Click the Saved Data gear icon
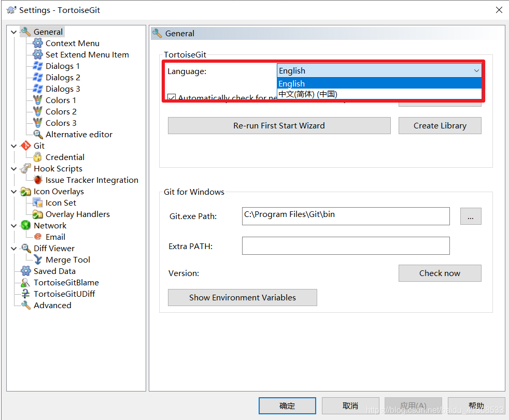Image resolution: width=509 pixels, height=420 pixels. coord(25,271)
